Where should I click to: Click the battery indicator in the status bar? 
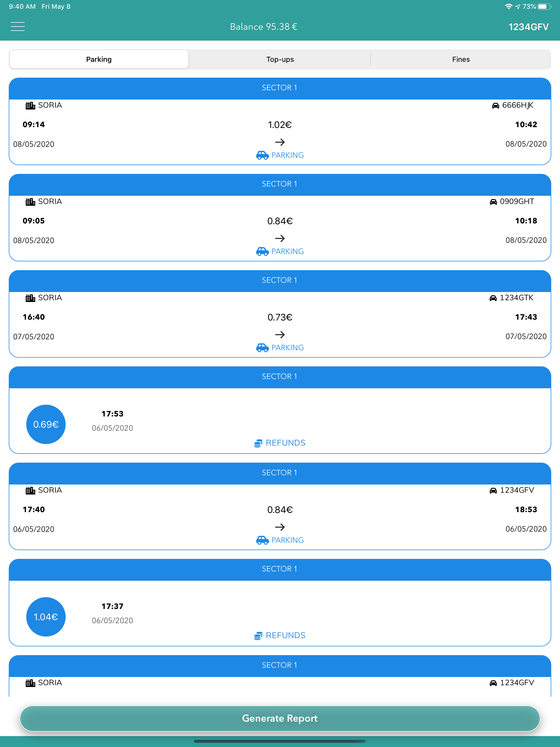544,6
